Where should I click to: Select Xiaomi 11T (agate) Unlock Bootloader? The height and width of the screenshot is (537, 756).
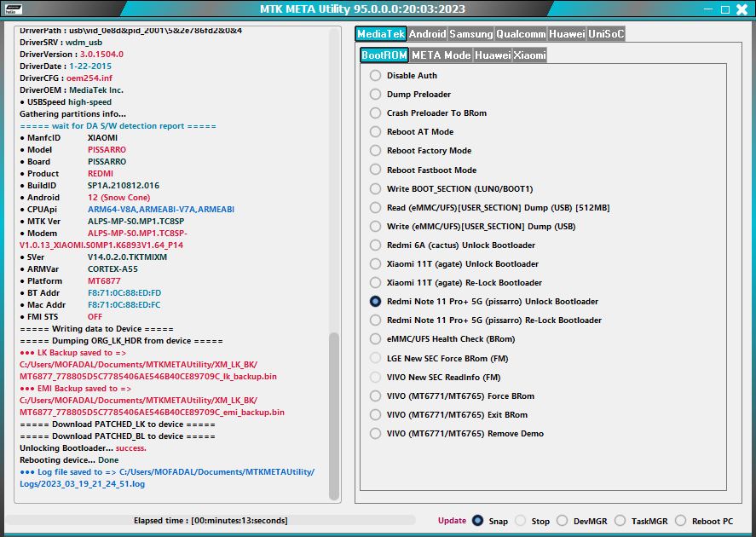tap(454, 264)
